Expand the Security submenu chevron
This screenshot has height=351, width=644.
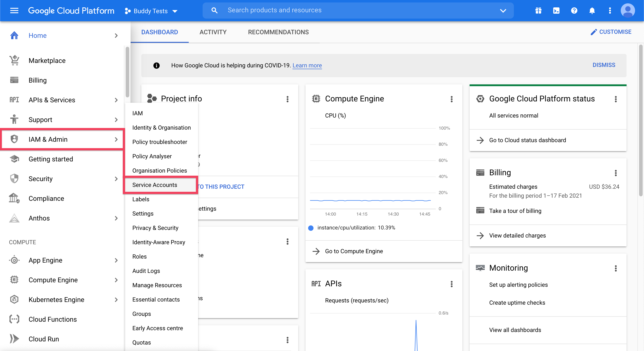[116, 179]
